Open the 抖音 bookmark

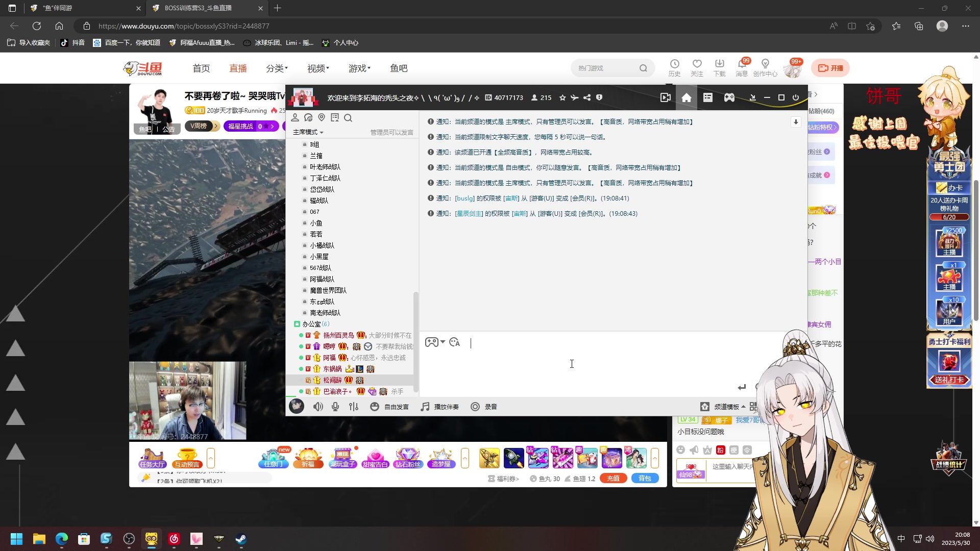[72, 43]
